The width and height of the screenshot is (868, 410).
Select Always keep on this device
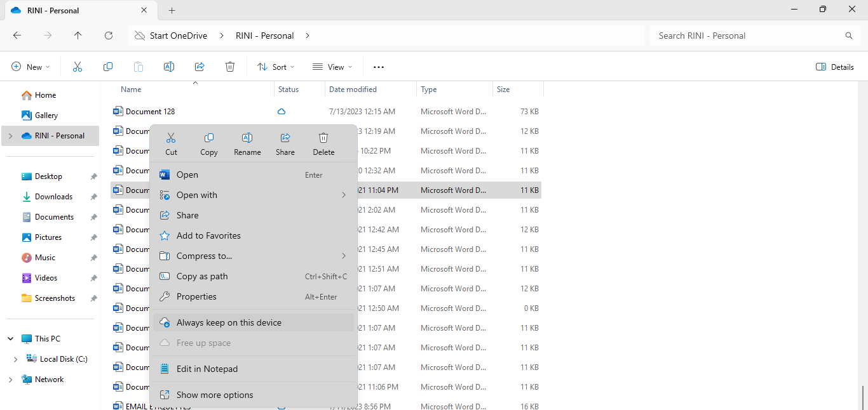tap(229, 322)
